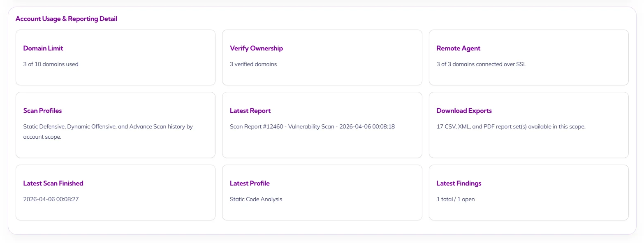Click '3 of 3 domains connected over SSL'

pos(481,64)
